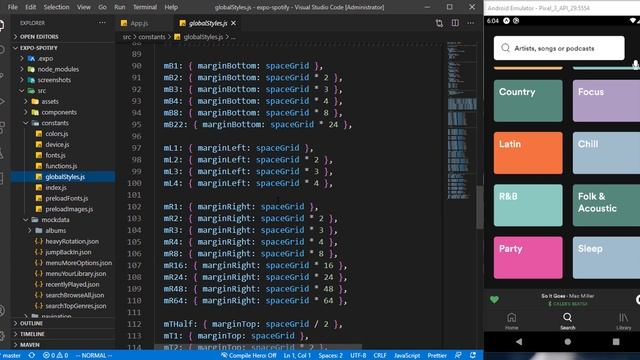Open the Terminal menu
640x360 pixels.
(145, 7)
